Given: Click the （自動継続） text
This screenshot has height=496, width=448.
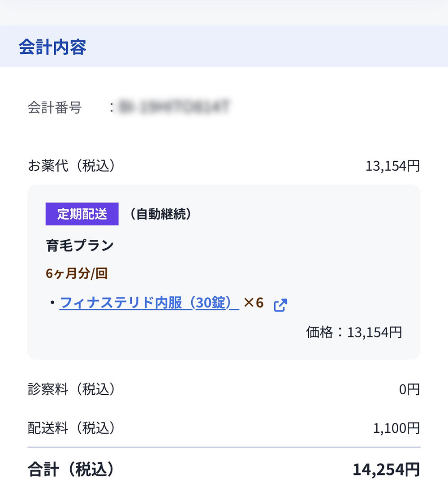Looking at the screenshot, I should tap(161, 214).
